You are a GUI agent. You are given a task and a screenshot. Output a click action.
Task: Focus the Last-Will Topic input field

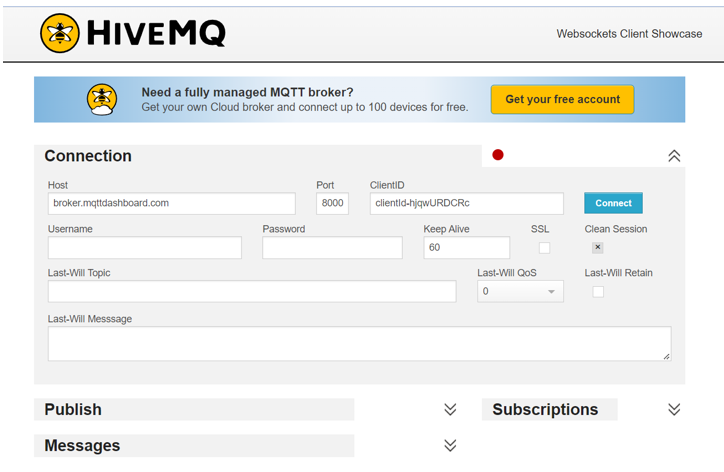click(x=252, y=291)
